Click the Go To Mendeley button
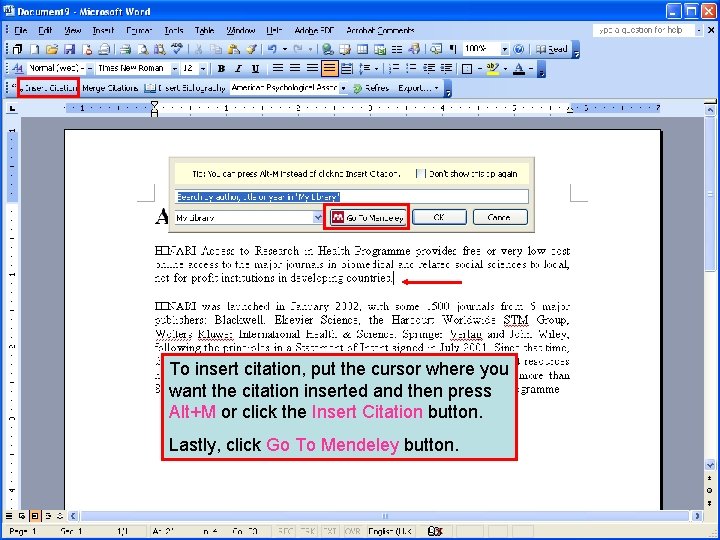This screenshot has height=540, width=720. [368, 218]
